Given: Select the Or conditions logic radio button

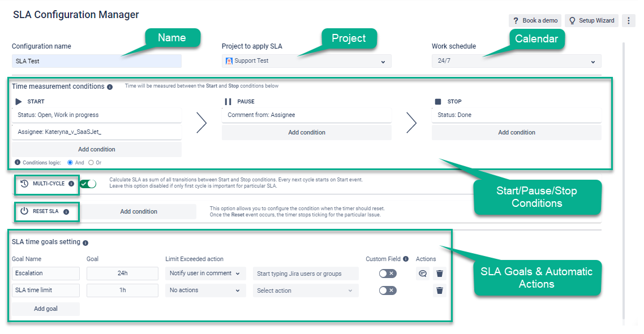Looking at the screenshot, I should (91, 162).
